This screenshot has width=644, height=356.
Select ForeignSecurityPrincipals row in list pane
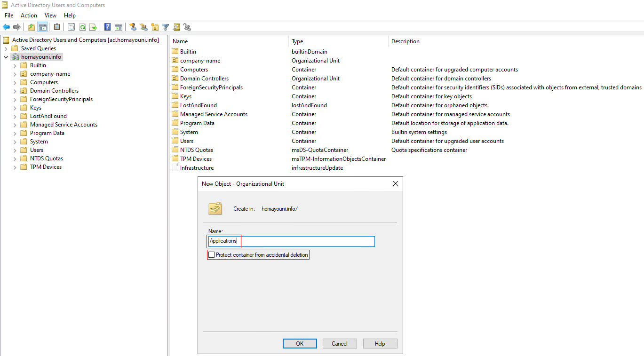(406, 87)
